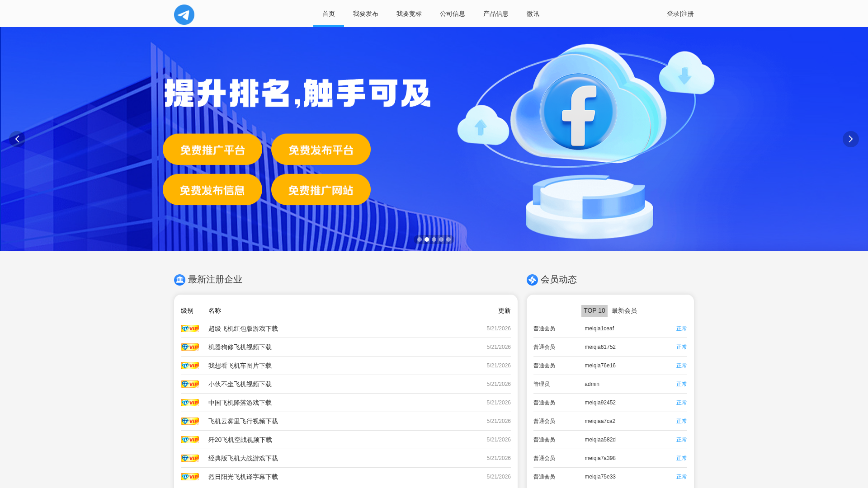This screenshot has height=488, width=868.
Task: Open the 我要发布 menu item
Action: [x=366, y=14]
